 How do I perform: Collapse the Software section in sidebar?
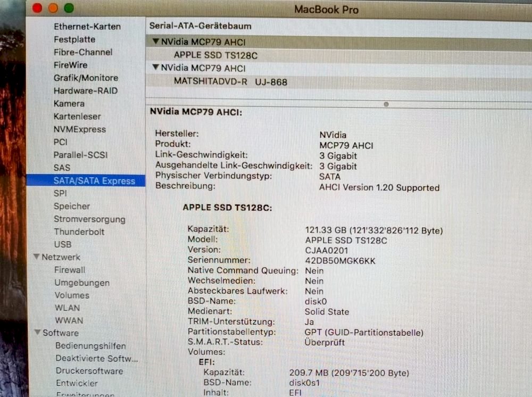[37, 333]
